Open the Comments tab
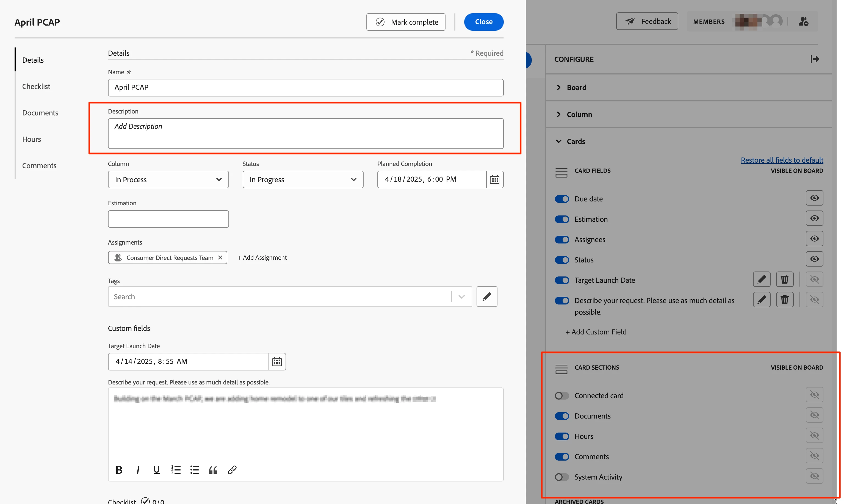The height and width of the screenshot is (504, 852). pyautogui.click(x=39, y=165)
